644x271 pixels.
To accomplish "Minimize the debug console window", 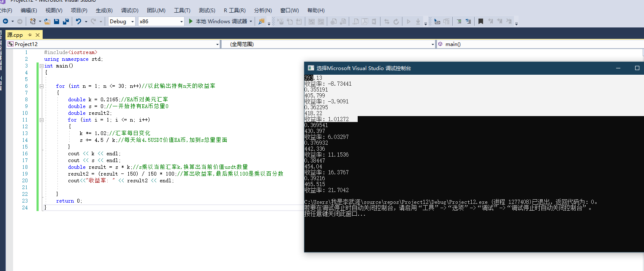I will click(618, 68).
